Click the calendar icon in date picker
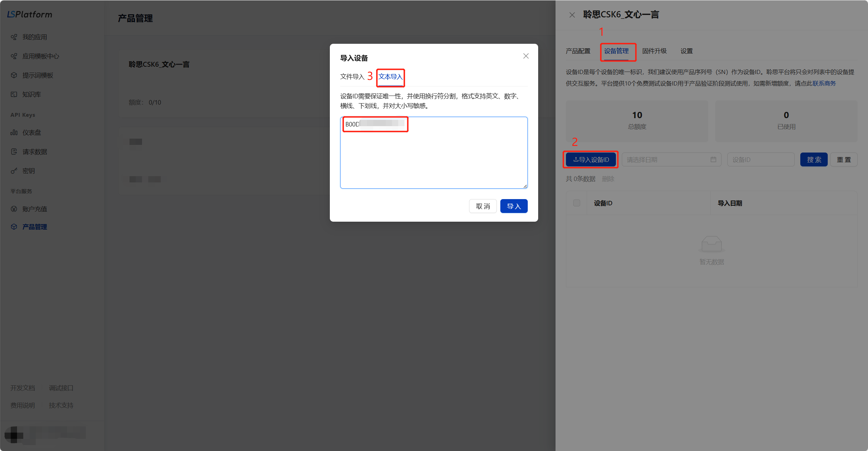 pos(713,159)
